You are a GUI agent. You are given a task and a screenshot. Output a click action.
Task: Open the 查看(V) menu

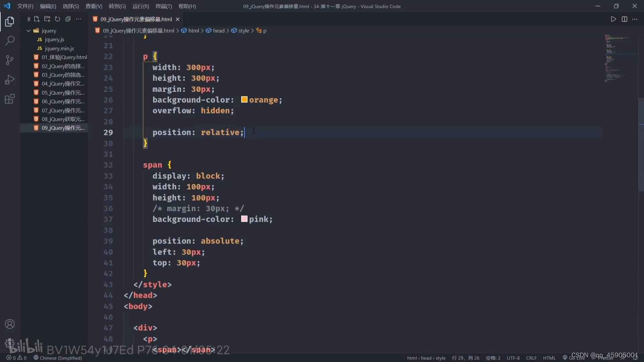(94, 6)
